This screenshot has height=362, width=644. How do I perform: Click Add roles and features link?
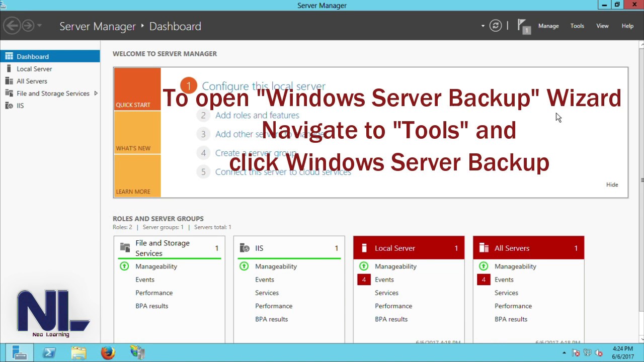[x=257, y=115]
